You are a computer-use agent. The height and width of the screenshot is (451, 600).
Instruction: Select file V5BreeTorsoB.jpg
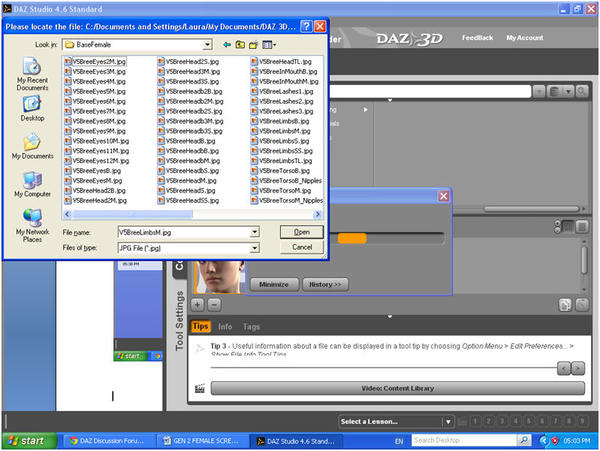point(280,171)
